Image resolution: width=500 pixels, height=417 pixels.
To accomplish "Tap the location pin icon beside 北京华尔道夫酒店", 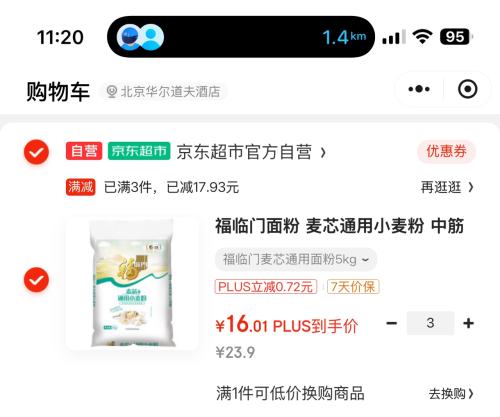I will coord(111,92).
